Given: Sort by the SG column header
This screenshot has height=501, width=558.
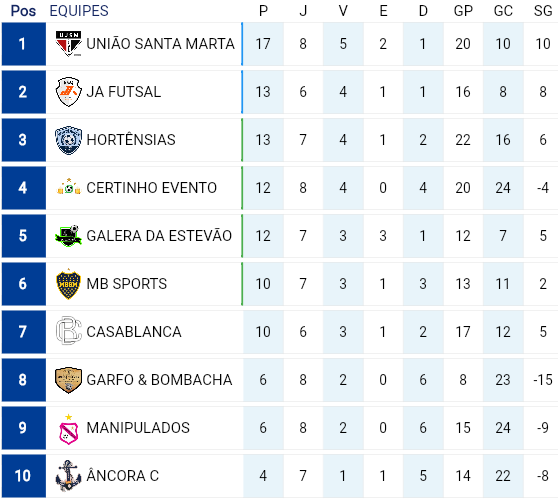Looking at the screenshot, I should 543,11.
